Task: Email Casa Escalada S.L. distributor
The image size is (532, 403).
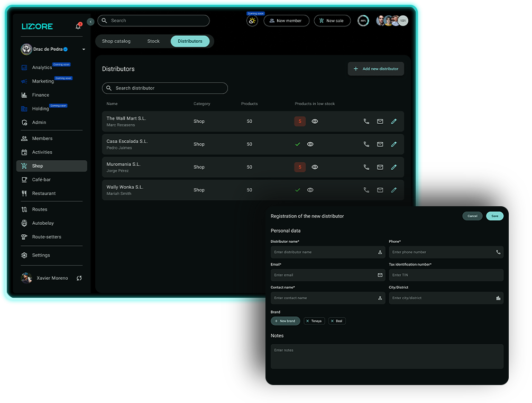Action: click(x=380, y=144)
